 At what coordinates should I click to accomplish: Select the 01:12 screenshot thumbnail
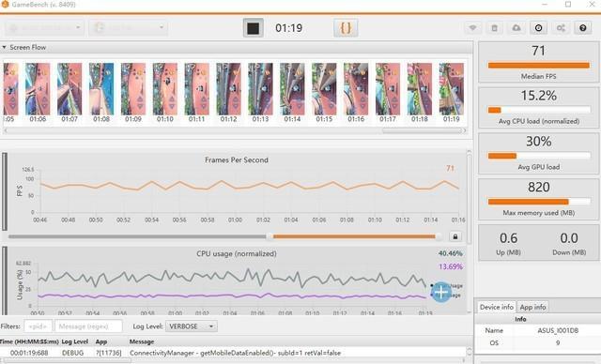[x=228, y=89]
